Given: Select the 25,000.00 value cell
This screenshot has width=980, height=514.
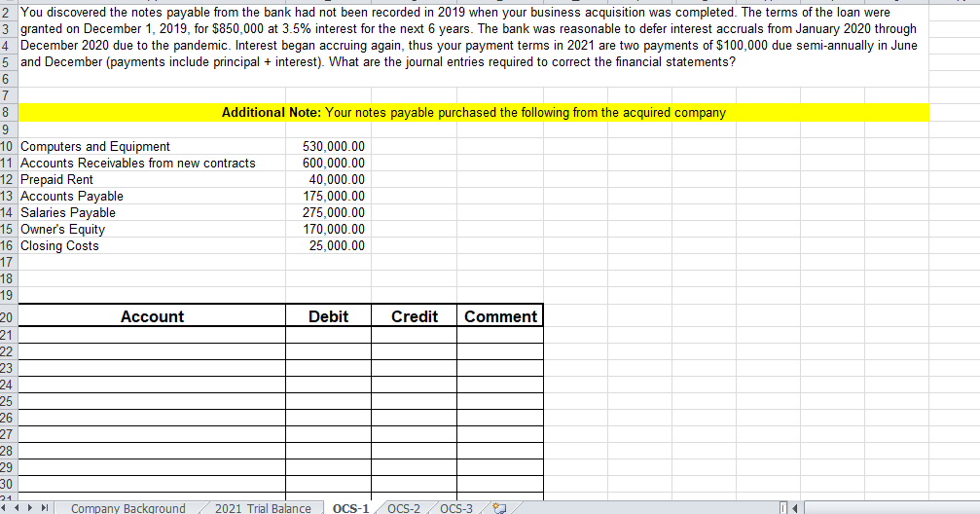Looking at the screenshot, I should [328, 245].
